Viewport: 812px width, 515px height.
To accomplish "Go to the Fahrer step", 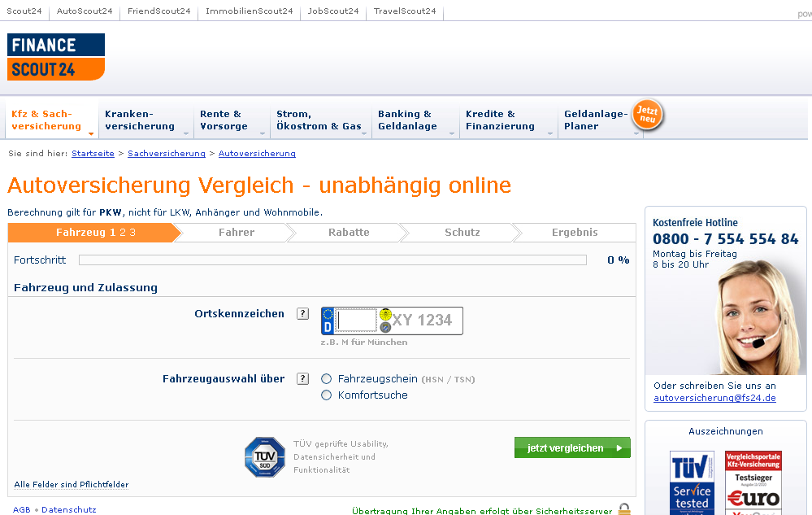I will click(237, 233).
